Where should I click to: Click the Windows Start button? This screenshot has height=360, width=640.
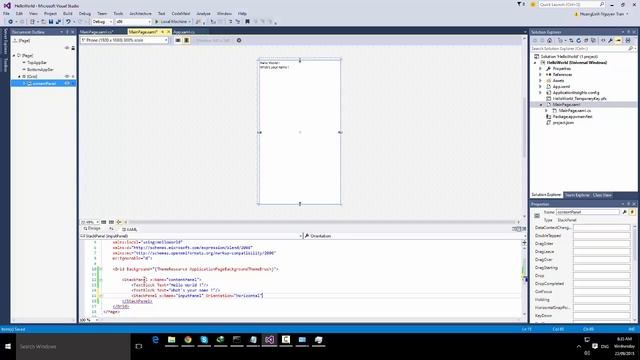click(8, 347)
